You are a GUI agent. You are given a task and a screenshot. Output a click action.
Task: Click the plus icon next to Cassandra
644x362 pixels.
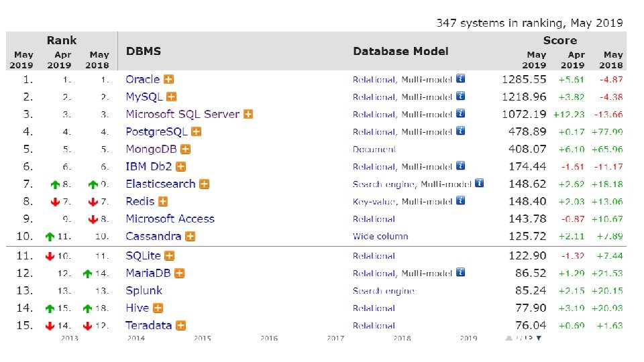pyautogui.click(x=190, y=236)
